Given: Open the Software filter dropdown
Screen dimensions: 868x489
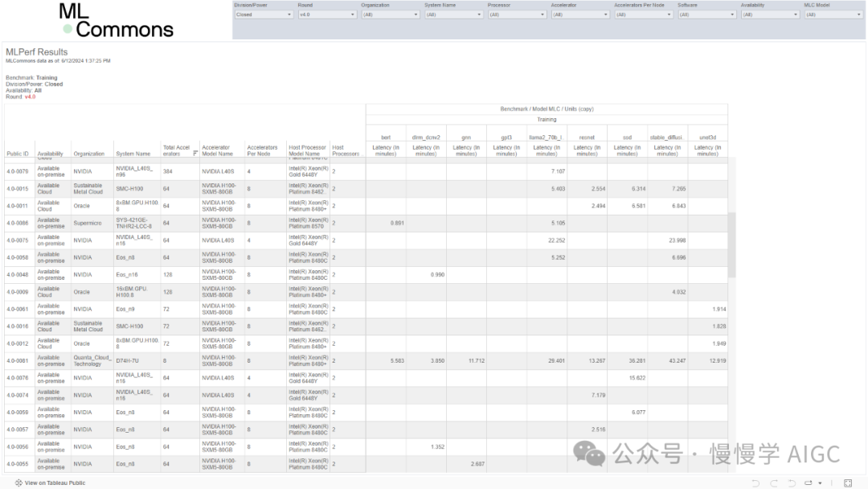Looking at the screenshot, I should 706,15.
